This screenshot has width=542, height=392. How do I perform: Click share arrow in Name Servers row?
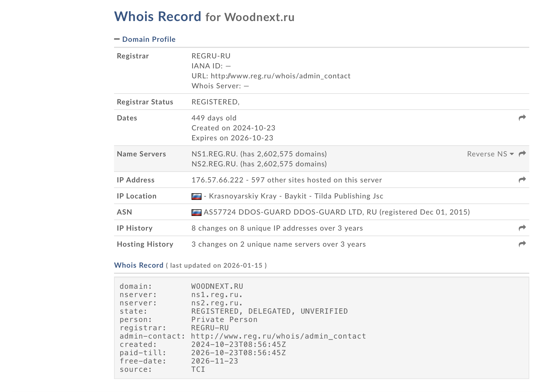coord(522,154)
